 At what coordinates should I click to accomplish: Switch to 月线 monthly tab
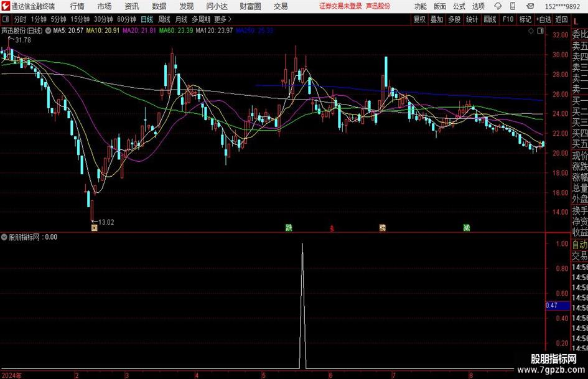182,19
